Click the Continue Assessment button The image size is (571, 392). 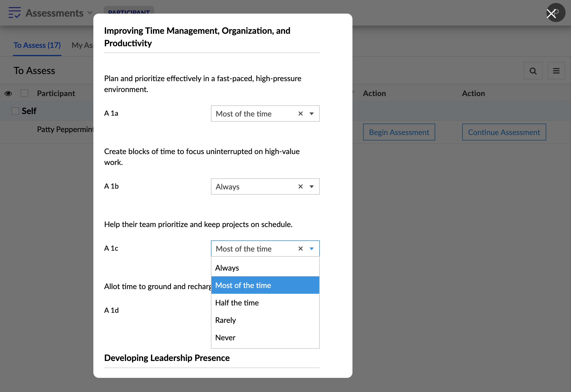coord(504,132)
